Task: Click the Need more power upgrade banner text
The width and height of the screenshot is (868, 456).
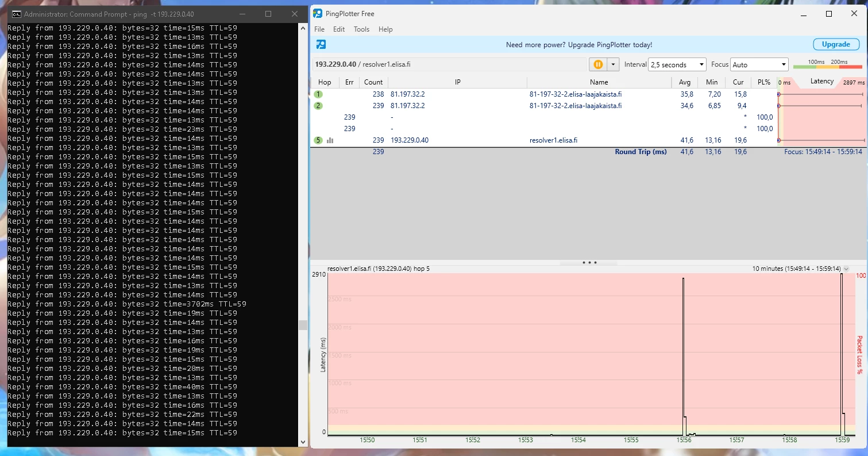Action: click(579, 44)
